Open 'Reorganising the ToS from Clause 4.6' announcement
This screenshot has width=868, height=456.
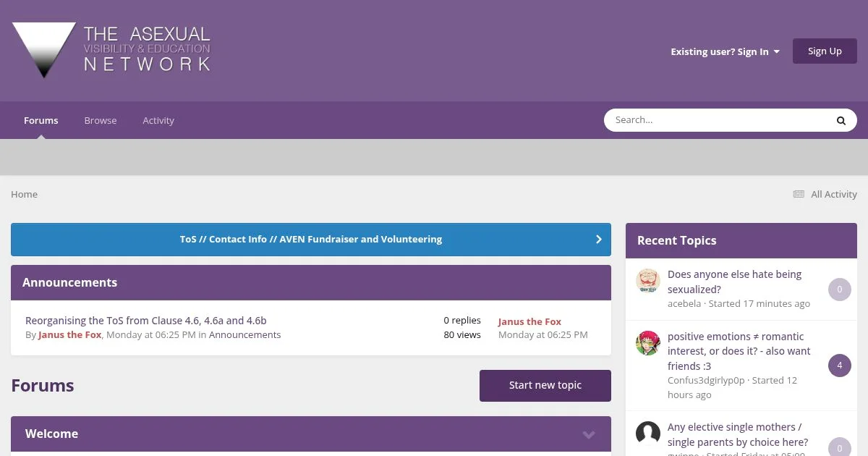coord(146,321)
